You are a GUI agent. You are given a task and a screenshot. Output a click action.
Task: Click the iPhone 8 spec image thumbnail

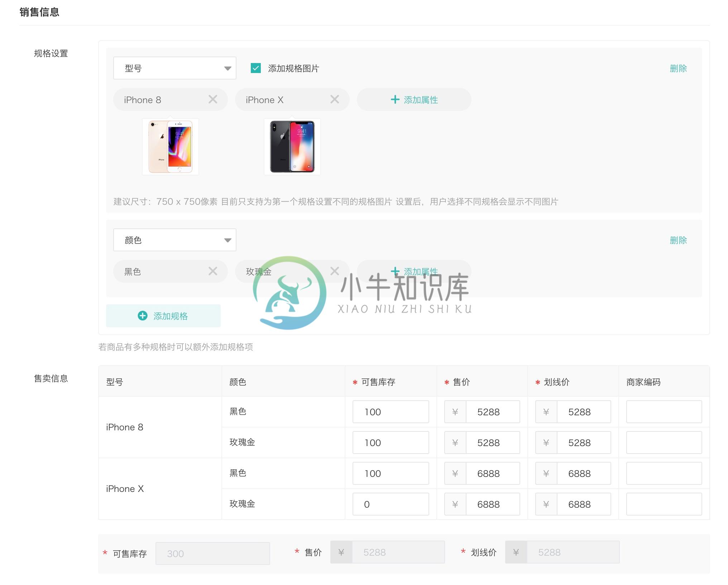click(171, 147)
